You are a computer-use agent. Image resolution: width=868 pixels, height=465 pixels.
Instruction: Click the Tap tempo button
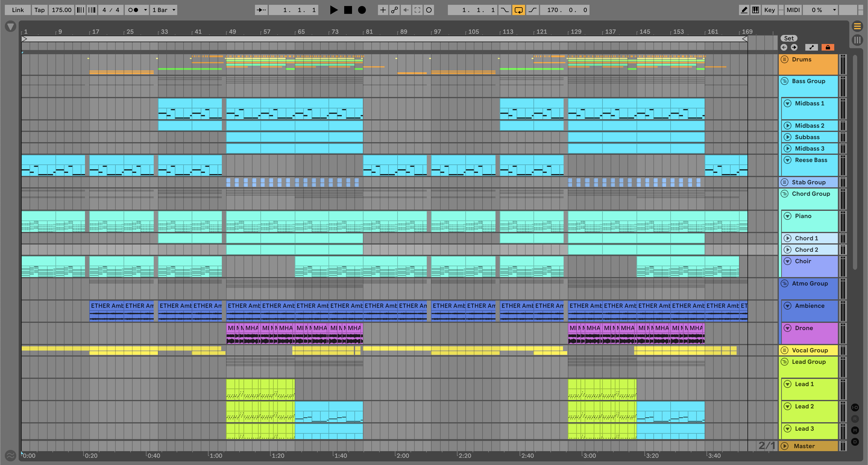[x=39, y=10]
